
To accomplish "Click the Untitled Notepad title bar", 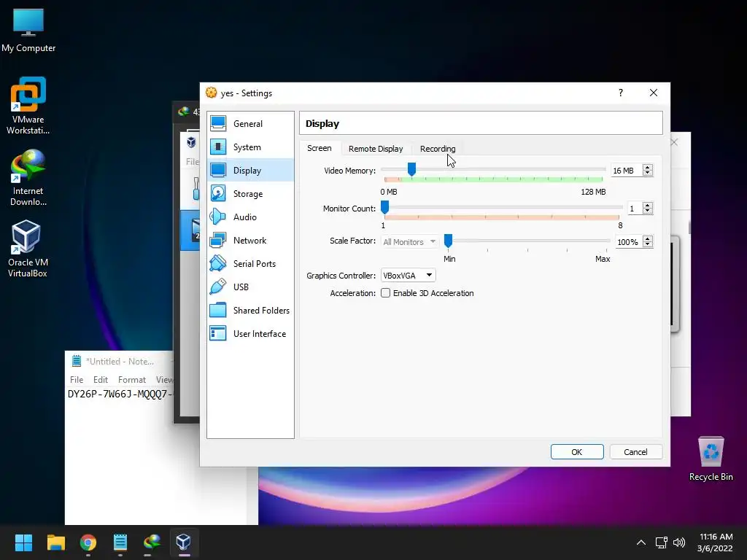I will tap(119, 362).
